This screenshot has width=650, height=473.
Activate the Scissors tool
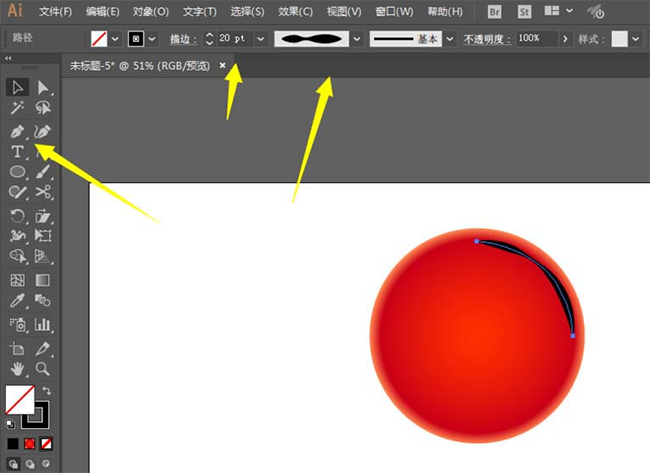coord(43,192)
